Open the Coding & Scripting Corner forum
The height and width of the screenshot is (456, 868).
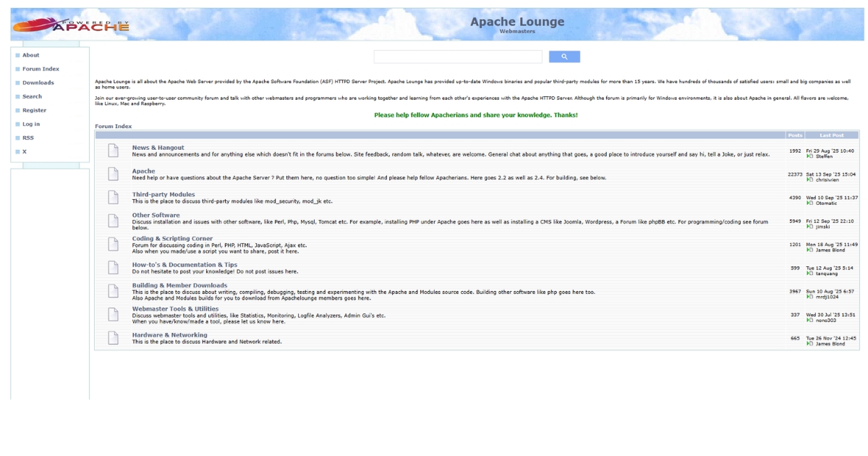(172, 238)
